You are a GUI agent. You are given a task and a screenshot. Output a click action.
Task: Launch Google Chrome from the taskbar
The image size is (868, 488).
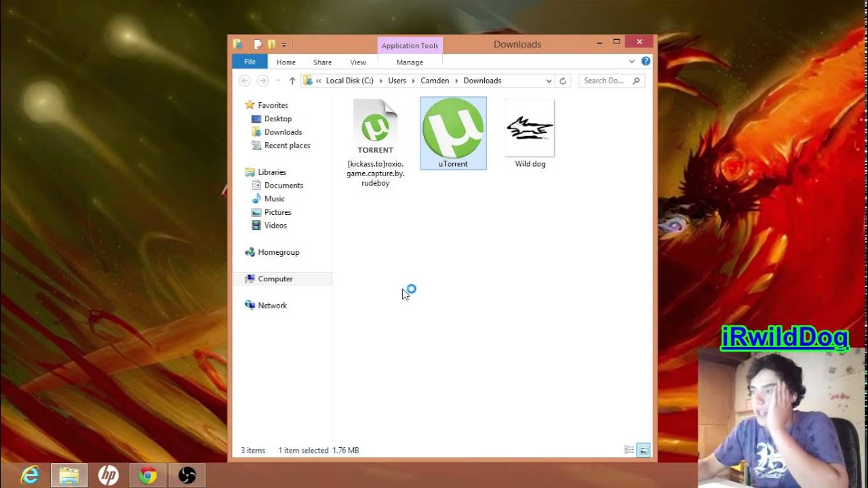click(147, 475)
